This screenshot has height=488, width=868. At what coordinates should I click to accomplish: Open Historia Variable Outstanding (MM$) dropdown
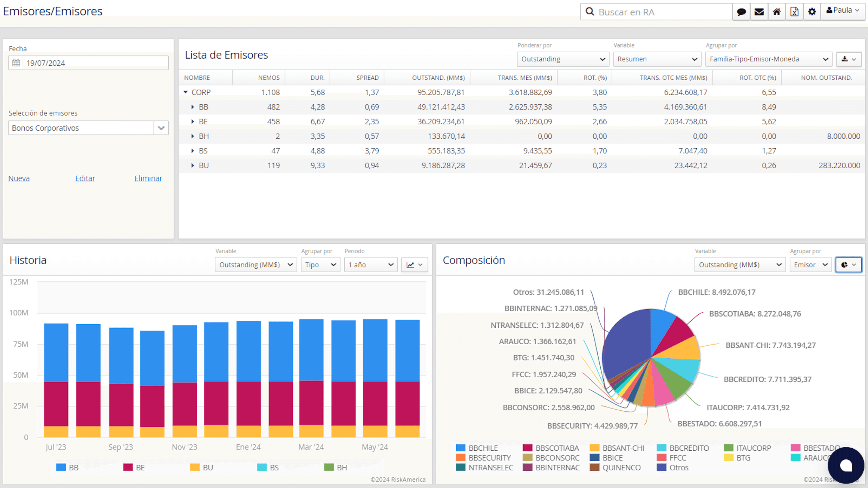[x=256, y=264]
